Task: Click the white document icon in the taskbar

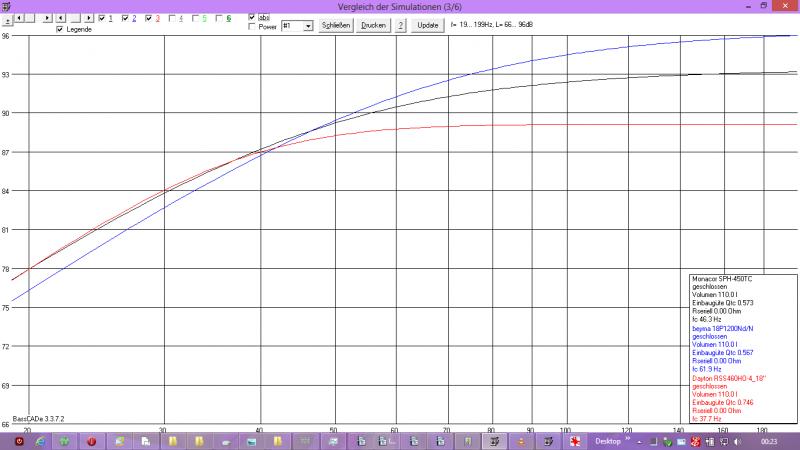Action: point(146,441)
